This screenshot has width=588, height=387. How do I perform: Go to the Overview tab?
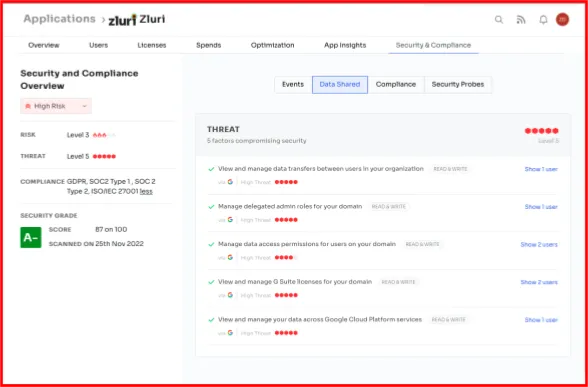tap(44, 45)
